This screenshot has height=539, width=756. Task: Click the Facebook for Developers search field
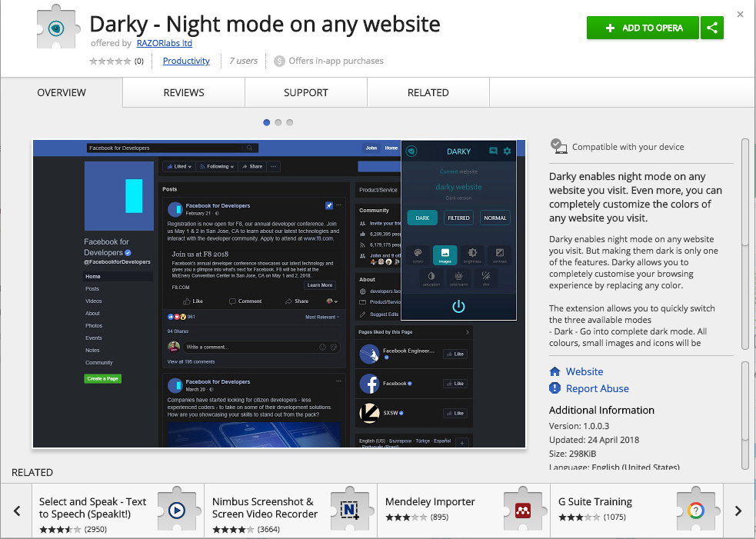(x=172, y=148)
